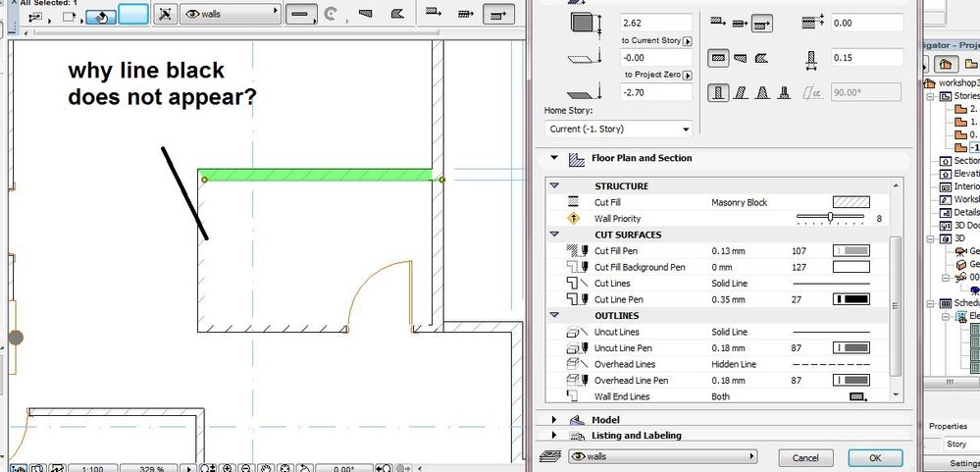Select double-slanted wall profile in dialog
Image resolution: width=980 pixels, height=472 pixels.
click(x=762, y=93)
